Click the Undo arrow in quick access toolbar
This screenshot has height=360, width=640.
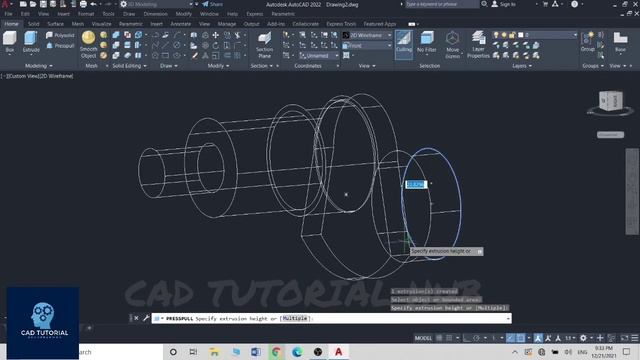point(93,4)
